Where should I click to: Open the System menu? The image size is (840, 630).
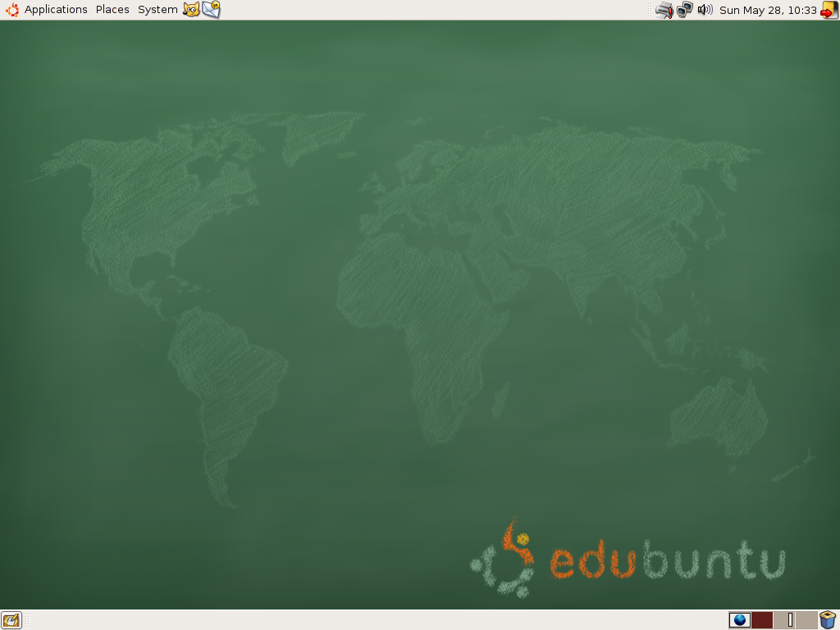[157, 10]
